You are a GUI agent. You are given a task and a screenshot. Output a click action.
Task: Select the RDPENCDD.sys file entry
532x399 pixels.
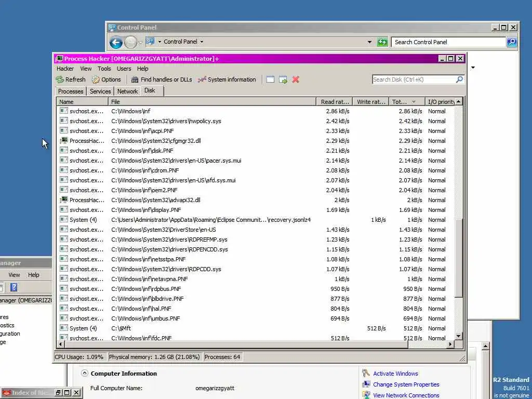click(169, 249)
